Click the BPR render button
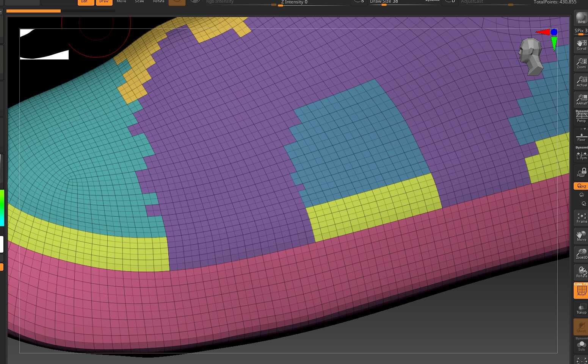 [581, 18]
